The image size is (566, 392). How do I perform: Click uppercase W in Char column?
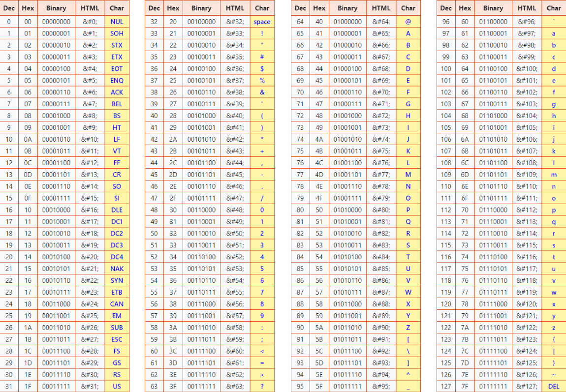(408, 292)
